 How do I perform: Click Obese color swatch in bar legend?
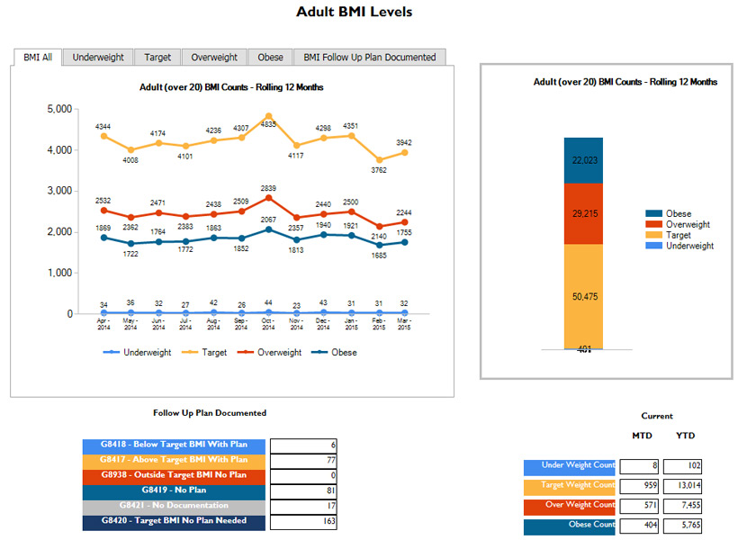653,214
